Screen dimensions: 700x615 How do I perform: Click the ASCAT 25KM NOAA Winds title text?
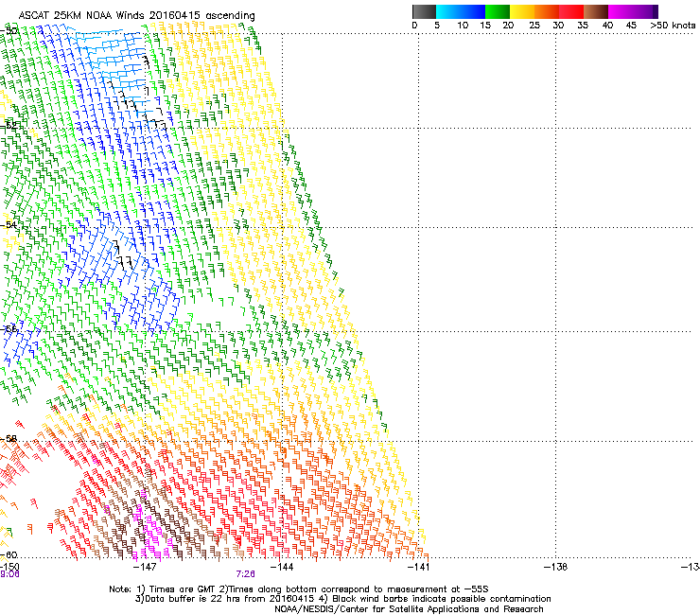coord(136,15)
